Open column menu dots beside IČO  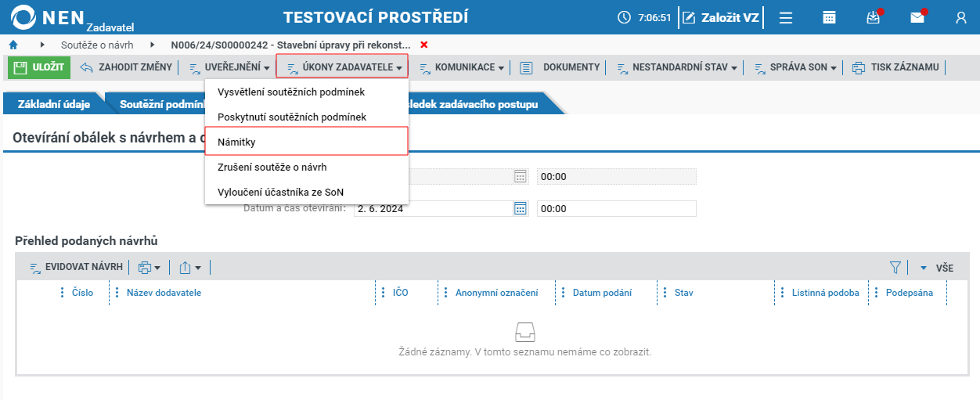pos(383,293)
